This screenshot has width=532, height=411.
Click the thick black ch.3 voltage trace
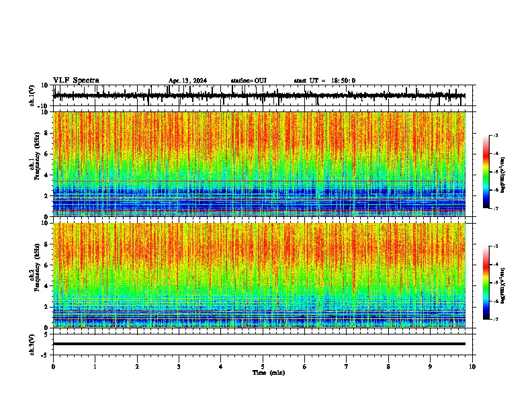pos(259,344)
